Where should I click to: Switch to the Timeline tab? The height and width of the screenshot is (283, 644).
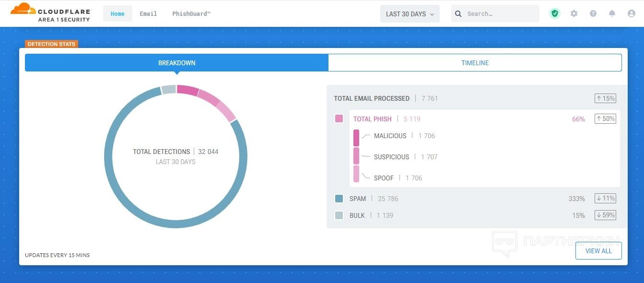tap(475, 63)
